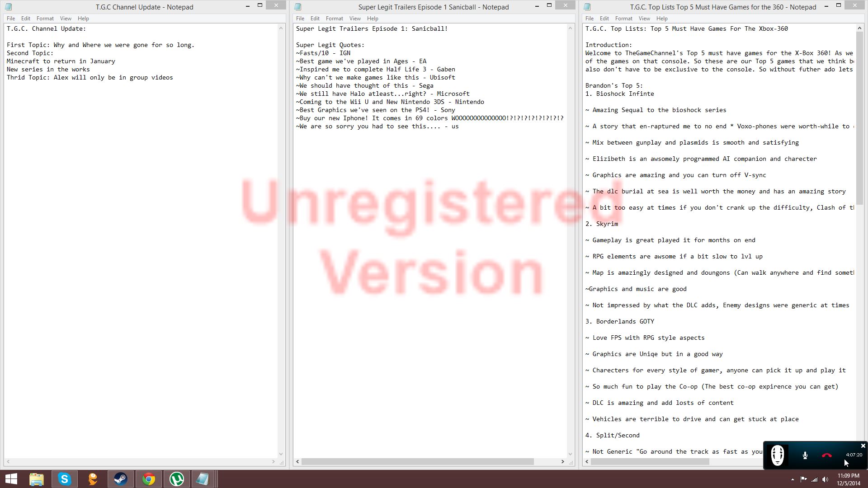Click scroll-left arrow in Top Lists window
Image resolution: width=868 pixels, height=488 pixels.
pyautogui.click(x=587, y=462)
